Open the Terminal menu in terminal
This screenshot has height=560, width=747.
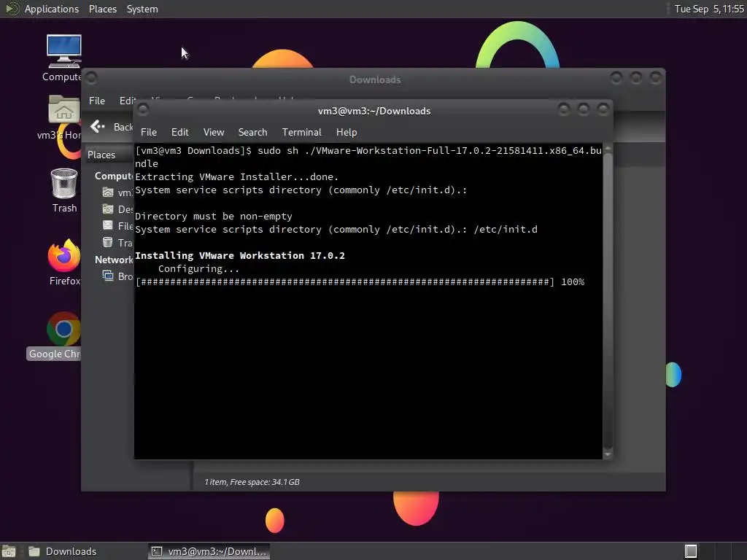301,133
